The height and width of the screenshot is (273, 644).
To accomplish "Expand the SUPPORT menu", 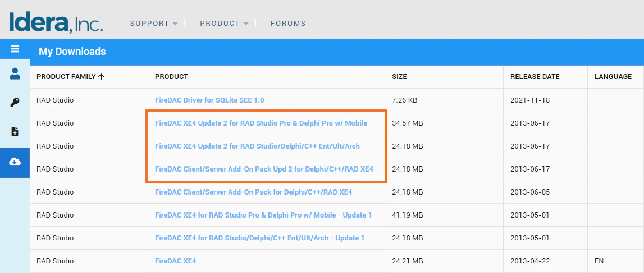I will click(154, 24).
